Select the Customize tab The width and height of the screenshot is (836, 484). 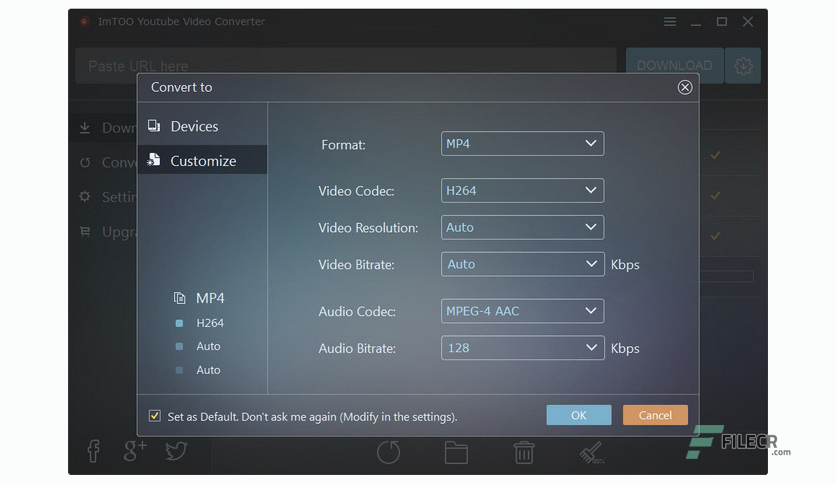202,160
